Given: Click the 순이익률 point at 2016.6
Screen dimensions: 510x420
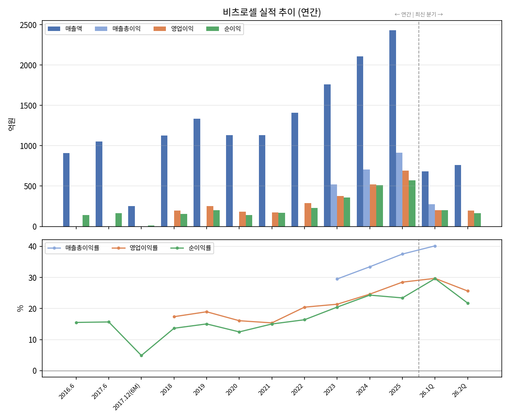Looking at the screenshot, I should 76,323.
